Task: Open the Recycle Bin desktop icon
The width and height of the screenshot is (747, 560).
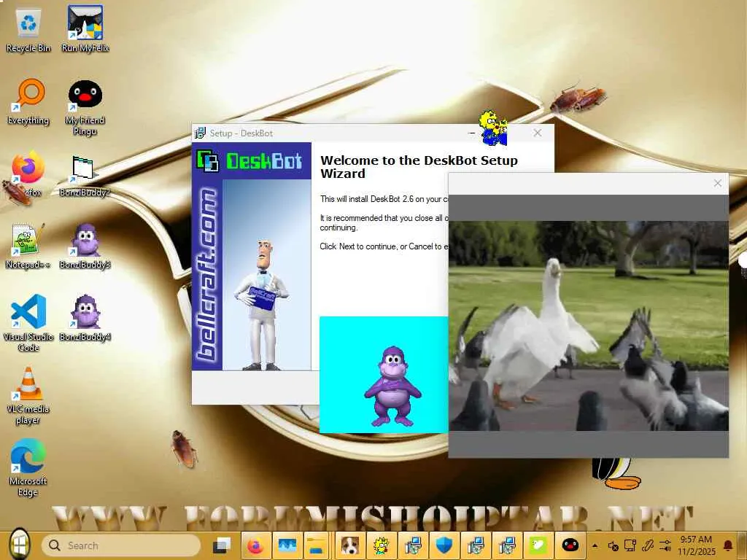Action: coord(28,29)
